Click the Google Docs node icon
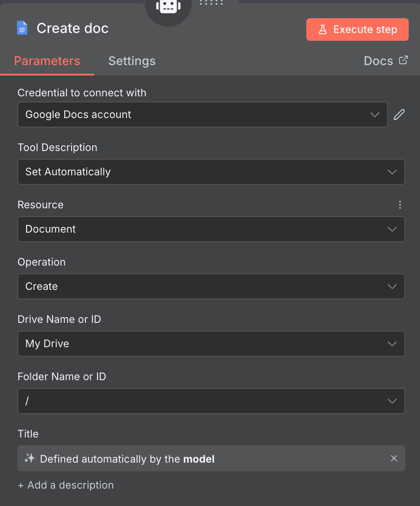Image resolution: width=420 pixels, height=506 pixels. pyautogui.click(x=22, y=29)
